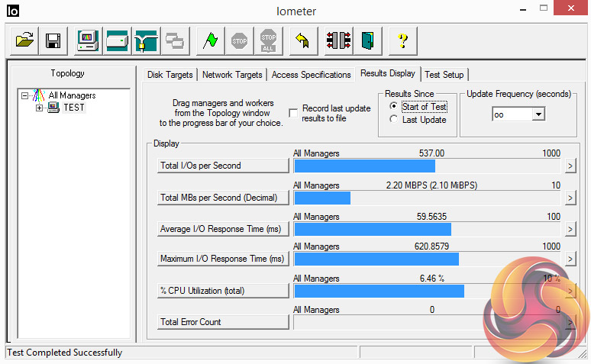Click the 537.00 I/Os value
The height and width of the screenshot is (364, 591).
[x=431, y=153]
